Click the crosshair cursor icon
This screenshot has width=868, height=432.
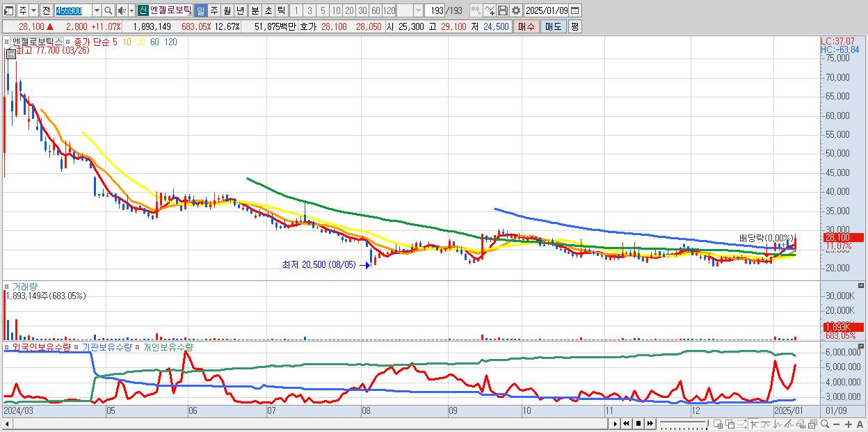tap(754, 424)
